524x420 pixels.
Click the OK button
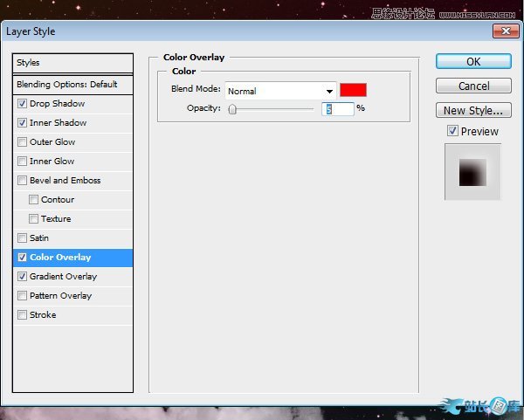pyautogui.click(x=472, y=62)
